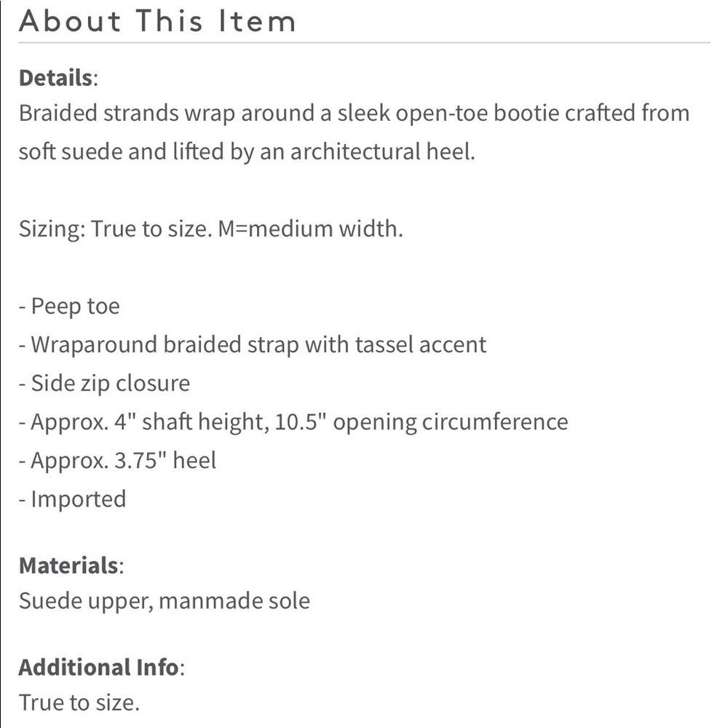Image resolution: width=728 pixels, height=728 pixels.
Task: Click the About This Item heading
Action: click(157, 21)
